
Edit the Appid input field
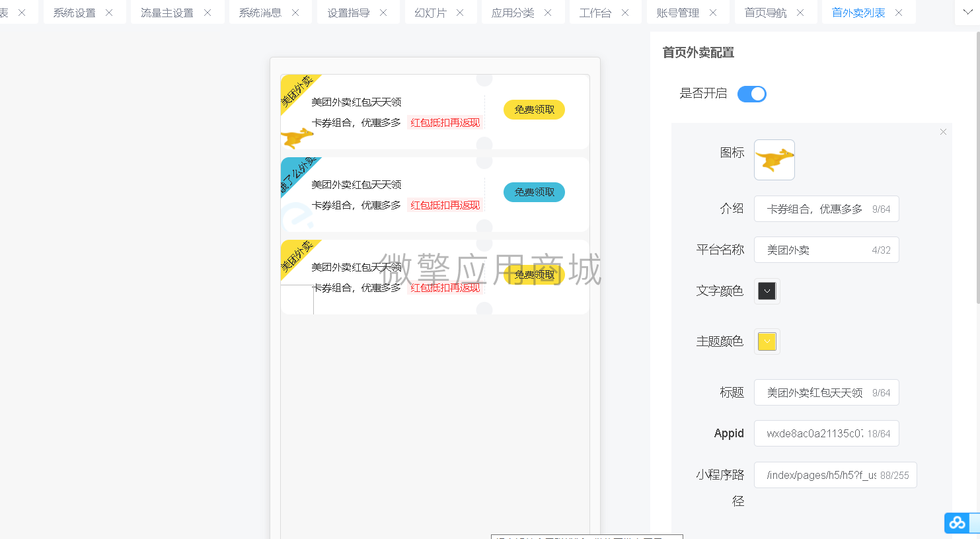(826, 433)
